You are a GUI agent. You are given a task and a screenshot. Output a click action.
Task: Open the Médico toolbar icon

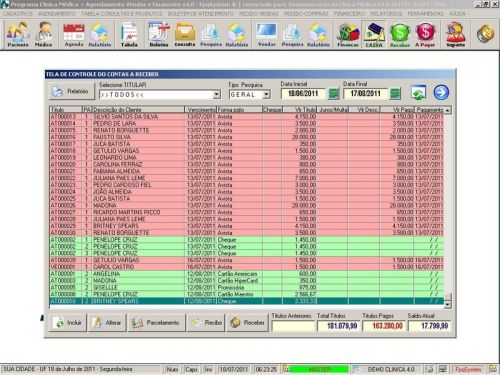[43, 34]
